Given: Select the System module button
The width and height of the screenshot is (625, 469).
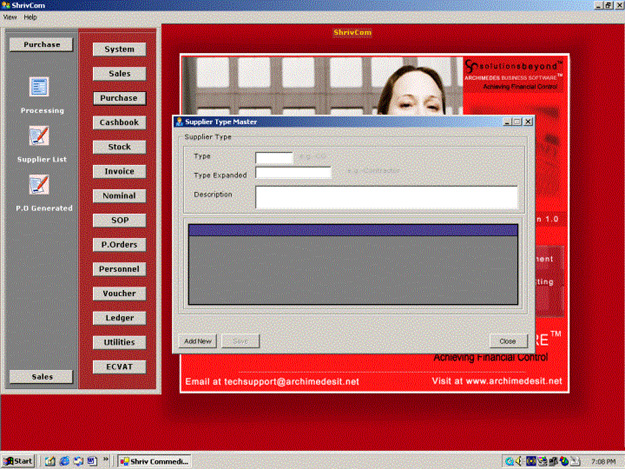Looking at the screenshot, I should click(x=119, y=49).
